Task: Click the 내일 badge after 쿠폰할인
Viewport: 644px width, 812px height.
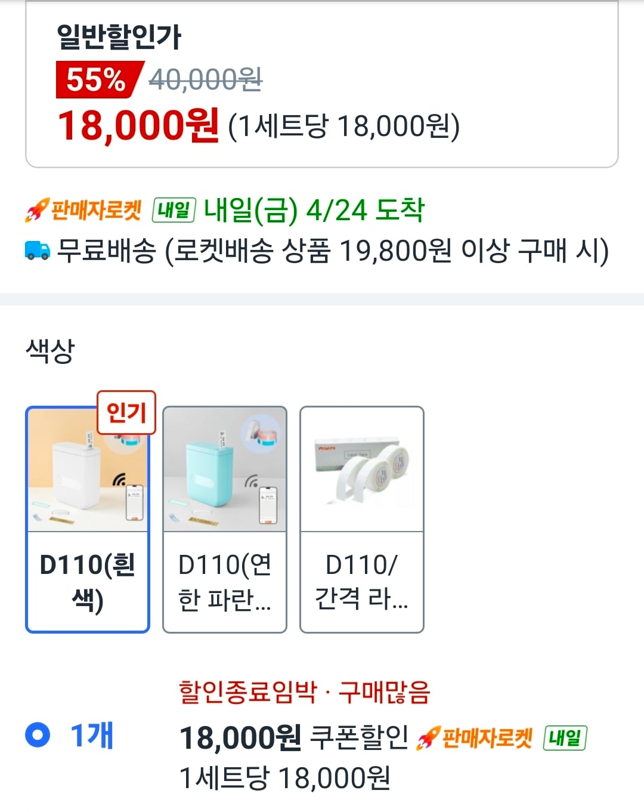Action: [x=565, y=739]
